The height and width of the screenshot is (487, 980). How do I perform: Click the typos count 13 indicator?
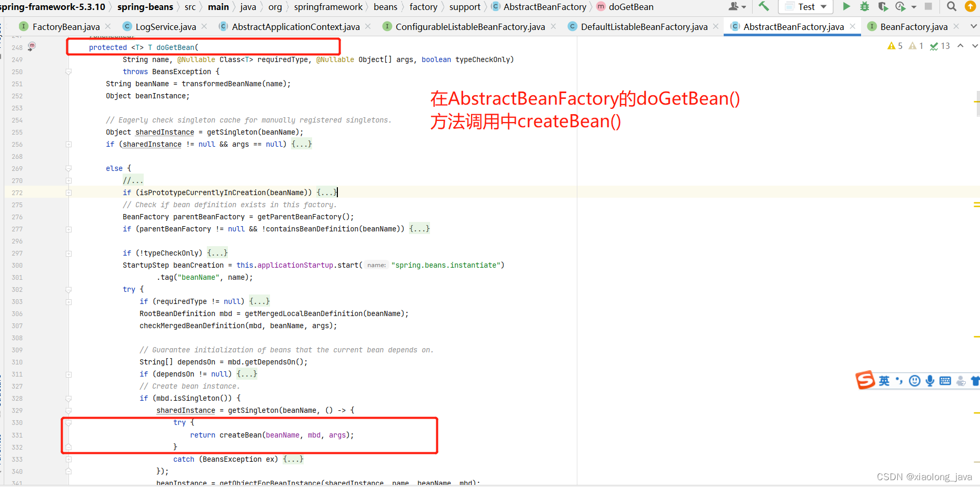click(940, 46)
